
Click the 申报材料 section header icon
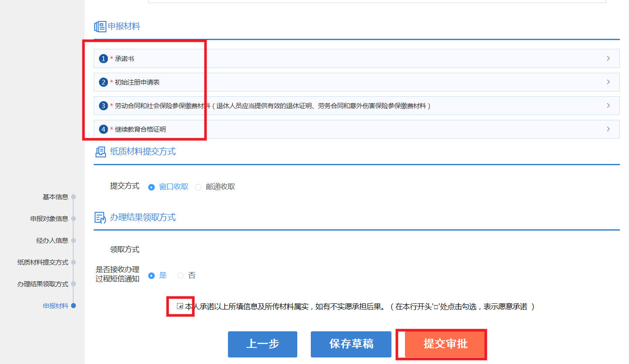(100, 27)
